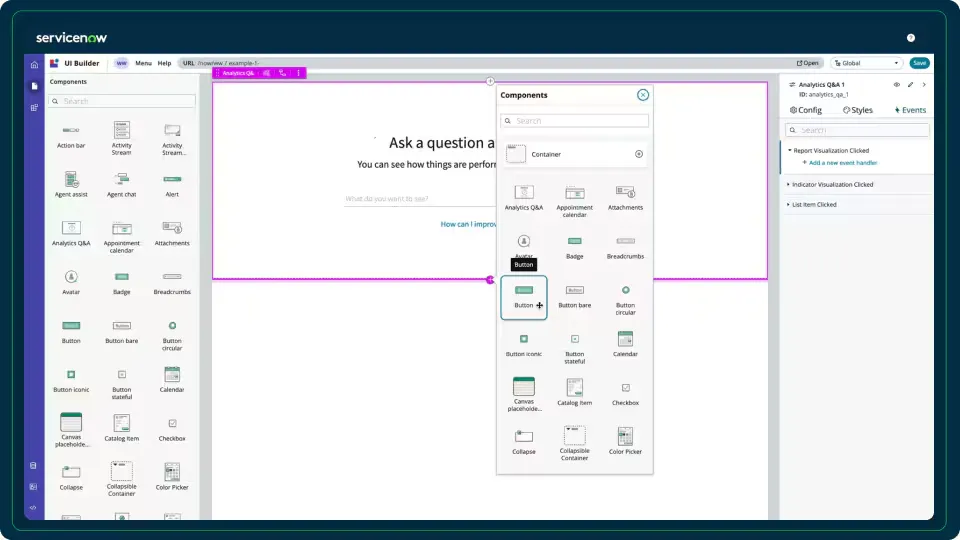Add Button component from Components popup
Screen dimensions: 960x540
coord(523,298)
